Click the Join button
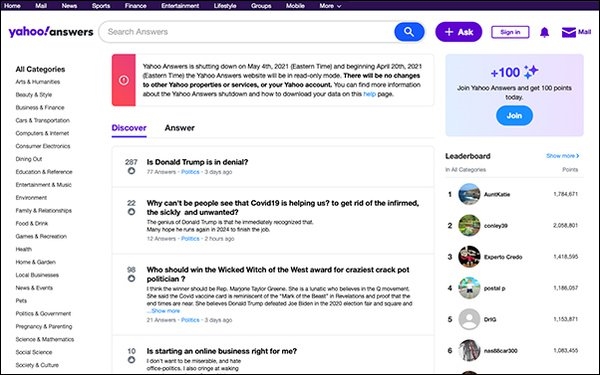The width and height of the screenshot is (600, 375). pos(514,116)
